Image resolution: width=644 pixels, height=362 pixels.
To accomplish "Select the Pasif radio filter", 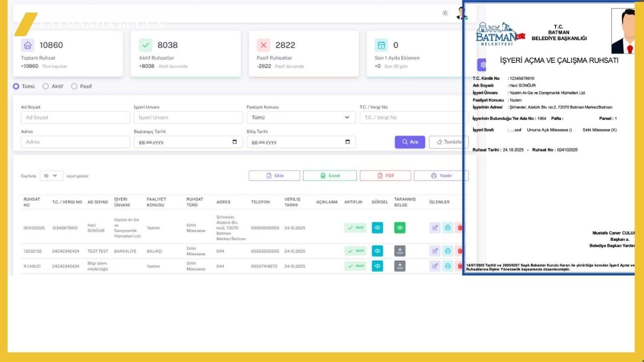I will (x=74, y=86).
